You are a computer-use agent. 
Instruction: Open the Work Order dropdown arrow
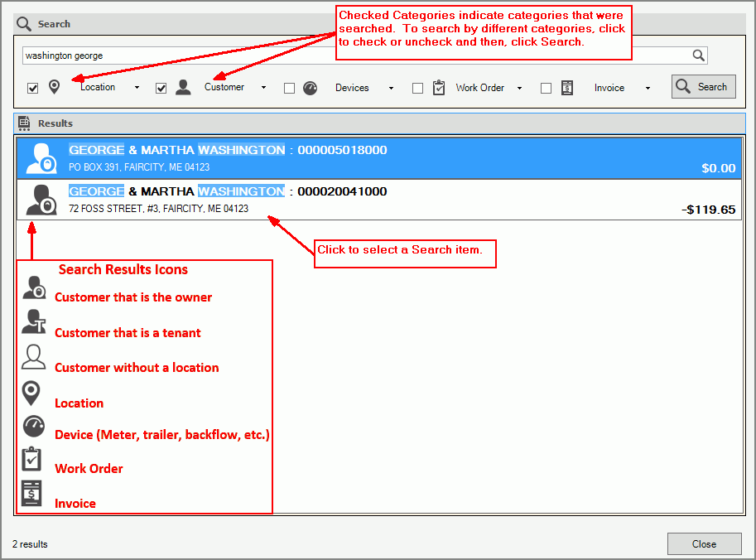pos(519,89)
